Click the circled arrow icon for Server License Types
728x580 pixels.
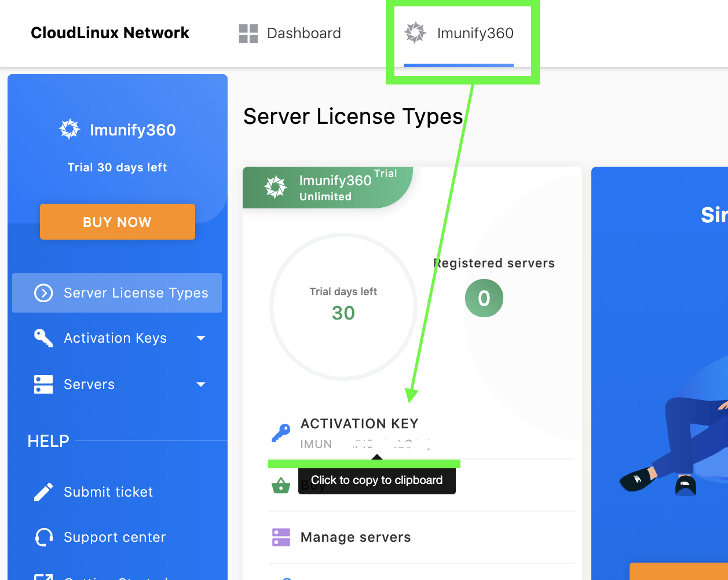43,293
